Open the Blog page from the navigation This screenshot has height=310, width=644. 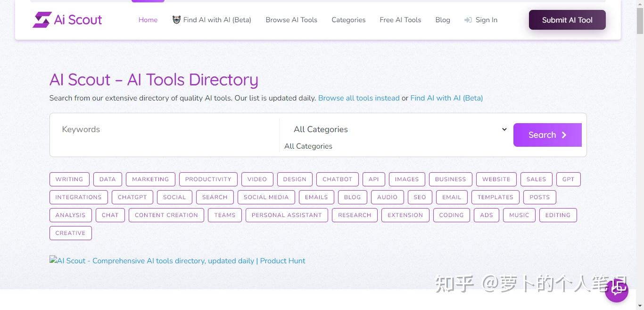click(442, 20)
